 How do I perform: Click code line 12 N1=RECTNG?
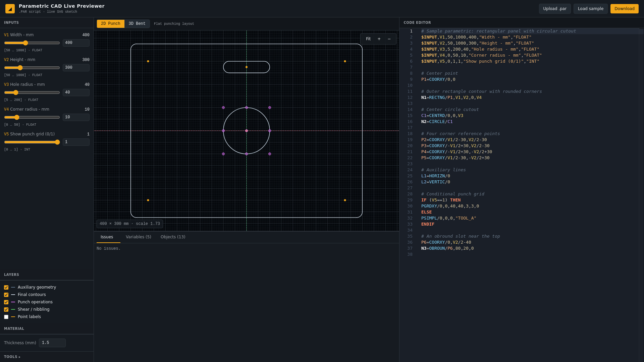click(x=451, y=98)
